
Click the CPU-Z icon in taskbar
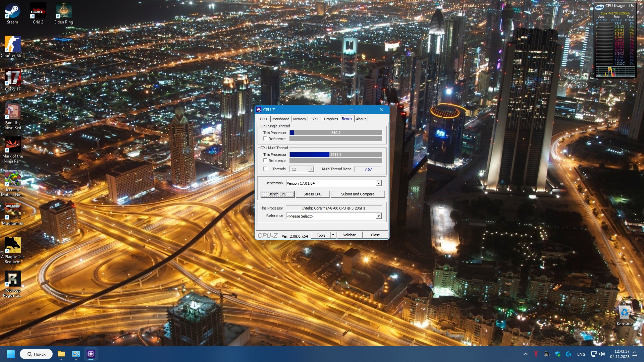91,354
